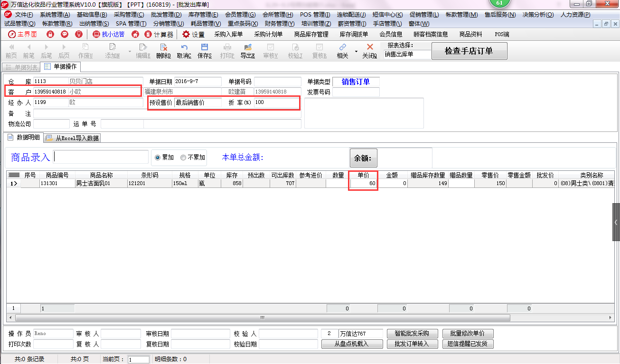
Task: Click the 当前页 page number field
Action: point(139,360)
